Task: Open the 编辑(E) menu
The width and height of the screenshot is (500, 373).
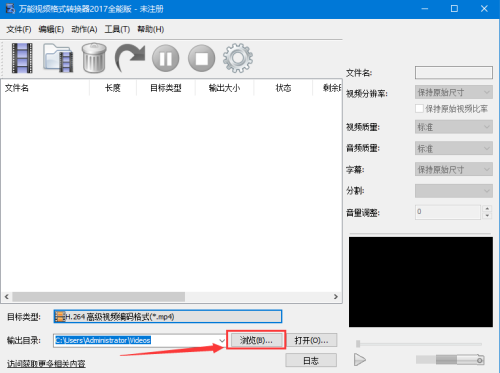Action: [51, 29]
